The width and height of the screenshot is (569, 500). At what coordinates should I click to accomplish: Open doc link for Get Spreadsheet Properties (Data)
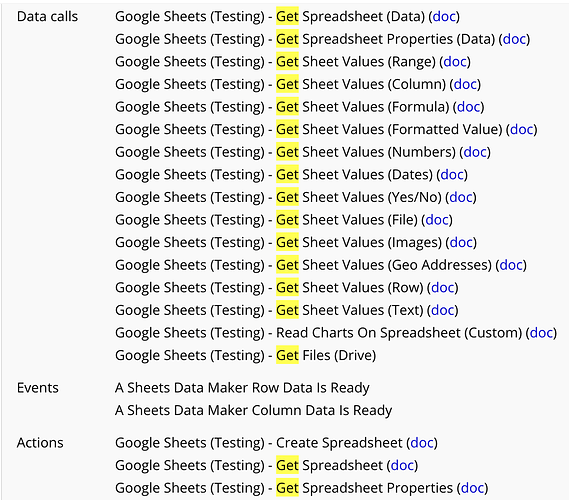coord(515,39)
